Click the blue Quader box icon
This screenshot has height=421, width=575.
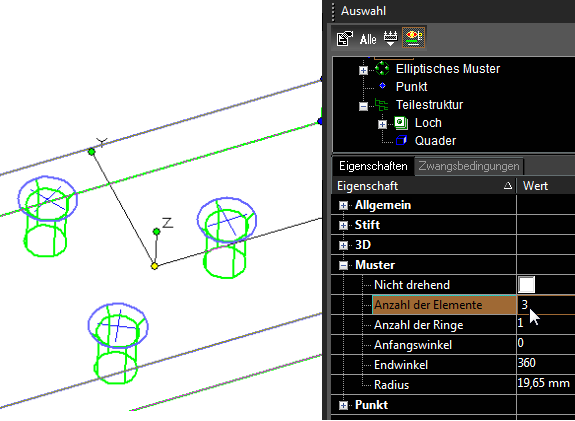pyautogui.click(x=401, y=140)
